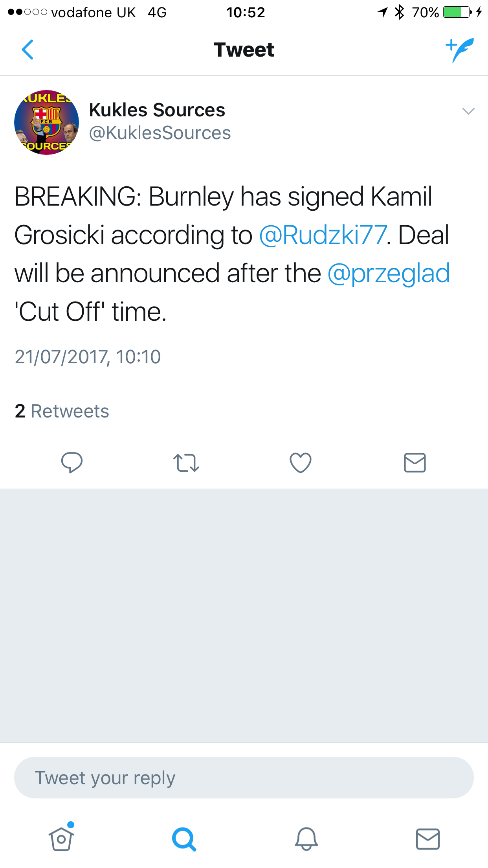Like the tweet with heart icon
The width and height of the screenshot is (488, 868).
coord(301,462)
